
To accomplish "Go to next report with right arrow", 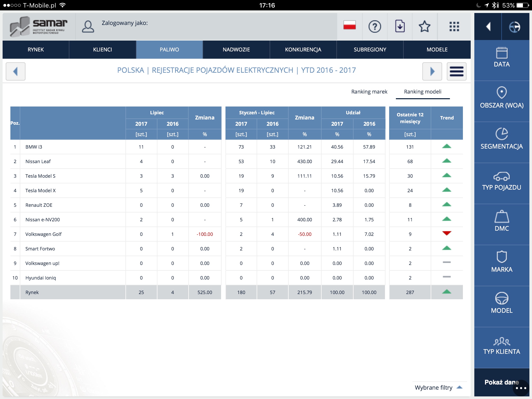I will click(x=432, y=71).
